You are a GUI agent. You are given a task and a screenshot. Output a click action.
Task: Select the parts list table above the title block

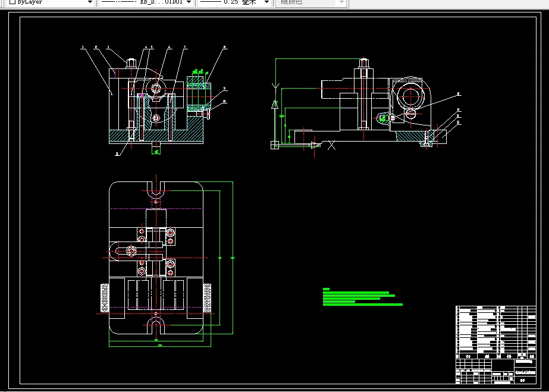coord(495,330)
